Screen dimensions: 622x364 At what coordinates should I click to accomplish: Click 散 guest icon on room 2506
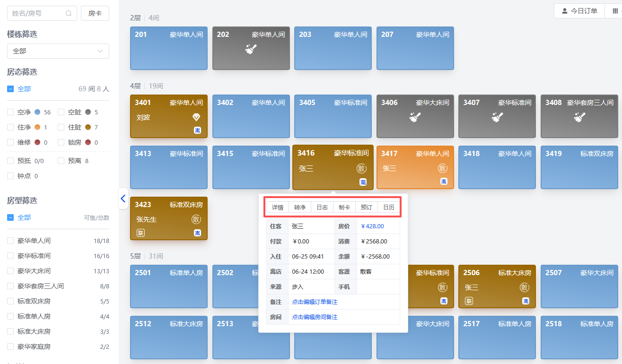(525, 287)
